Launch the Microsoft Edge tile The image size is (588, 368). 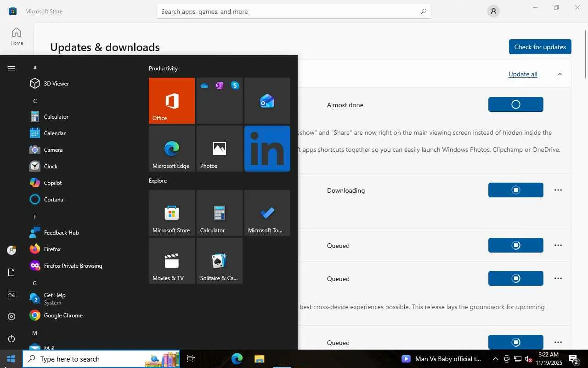172,149
